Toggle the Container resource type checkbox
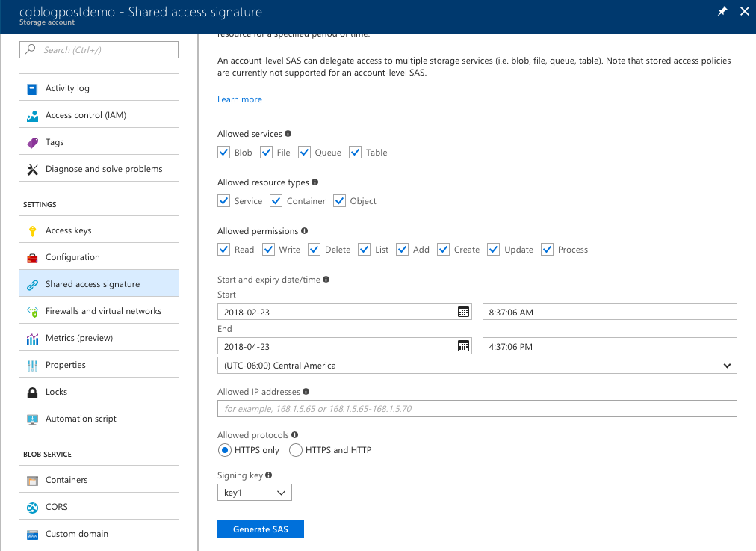756x551 pixels. (276, 201)
